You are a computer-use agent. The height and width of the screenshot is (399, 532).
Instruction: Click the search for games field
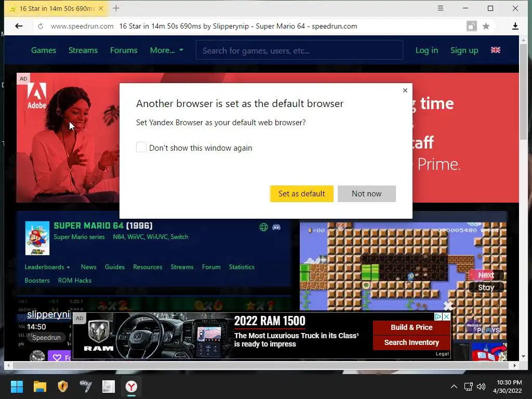point(299,50)
